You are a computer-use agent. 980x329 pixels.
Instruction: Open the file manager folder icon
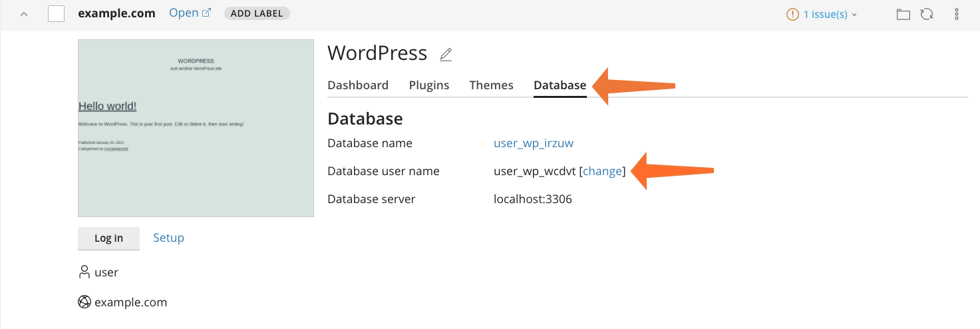pos(903,14)
